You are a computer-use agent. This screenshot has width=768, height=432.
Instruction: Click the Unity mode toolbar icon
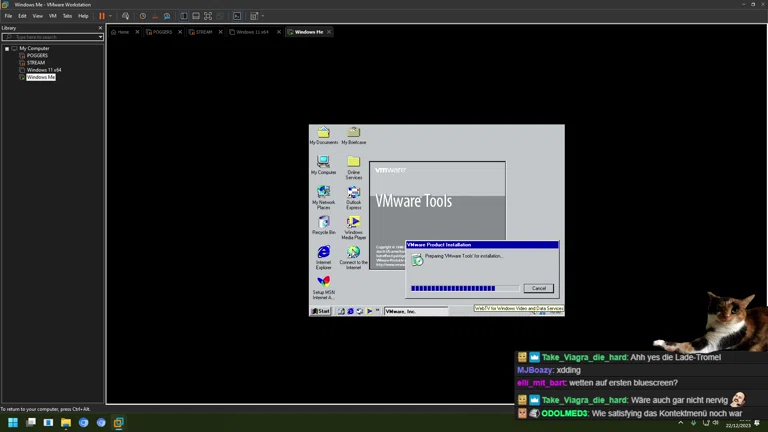(220, 16)
